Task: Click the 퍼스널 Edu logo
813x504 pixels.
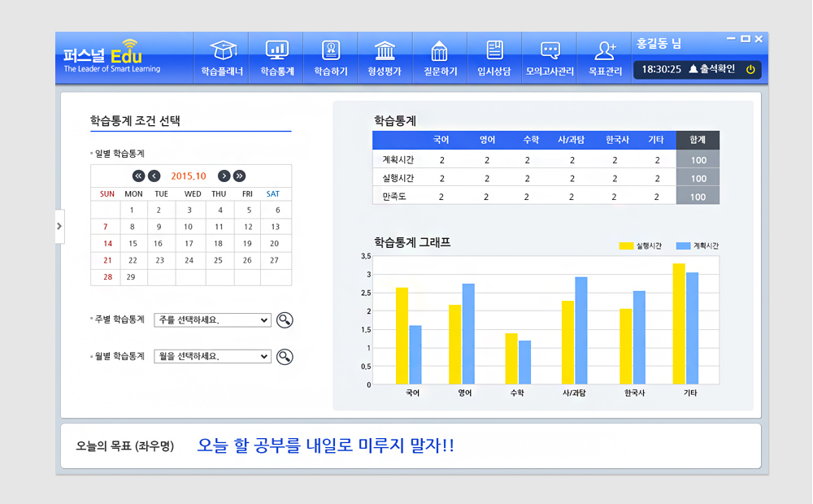Action: [111, 56]
